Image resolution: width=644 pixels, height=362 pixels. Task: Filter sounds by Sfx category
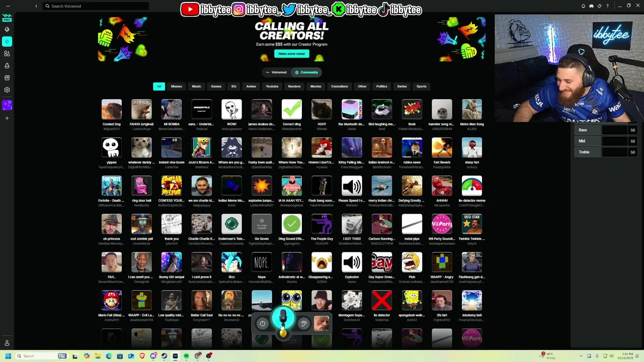click(x=234, y=86)
